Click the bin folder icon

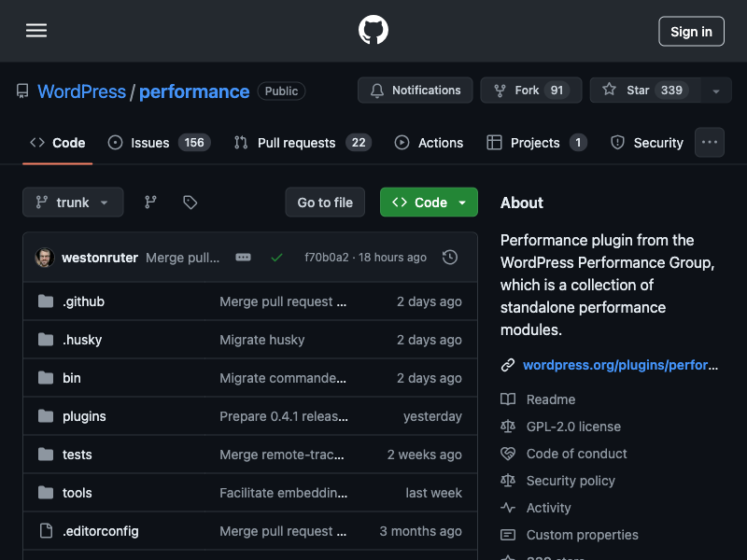point(46,378)
